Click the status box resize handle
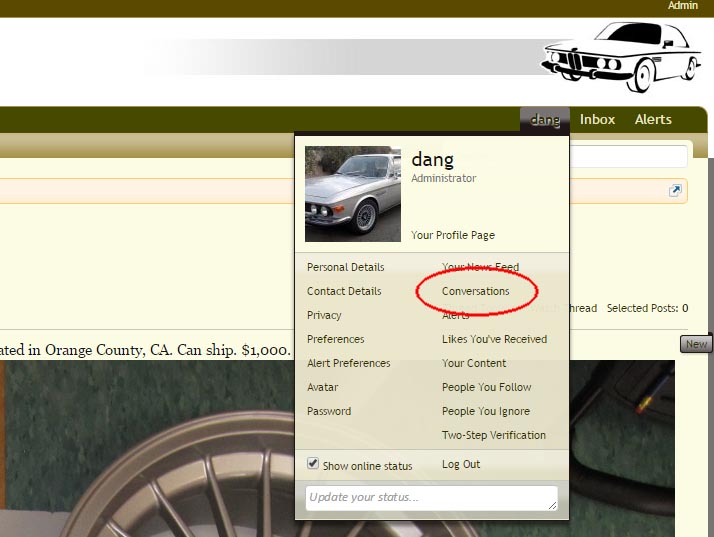714x537 pixels. [552, 505]
